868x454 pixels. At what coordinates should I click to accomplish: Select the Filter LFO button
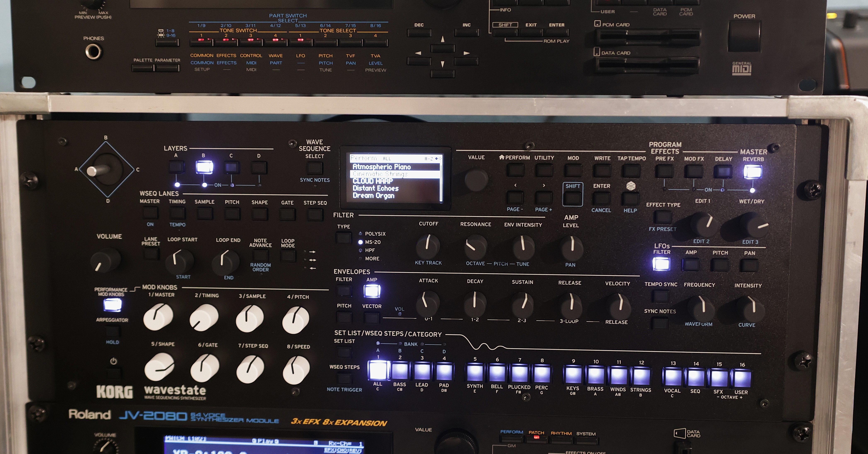click(661, 264)
